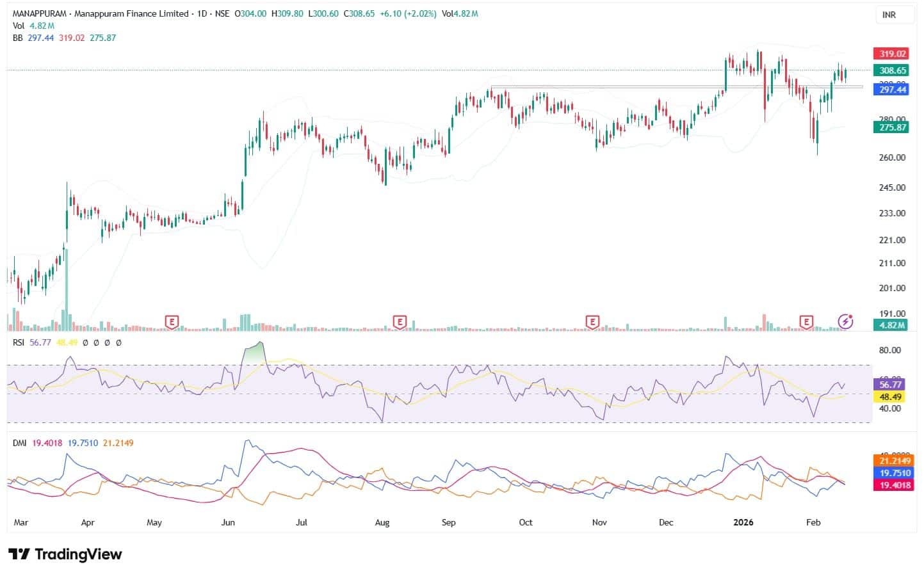Click the pink 19.4018 DMI scale label
The height and width of the screenshot is (576, 924).
point(895,485)
